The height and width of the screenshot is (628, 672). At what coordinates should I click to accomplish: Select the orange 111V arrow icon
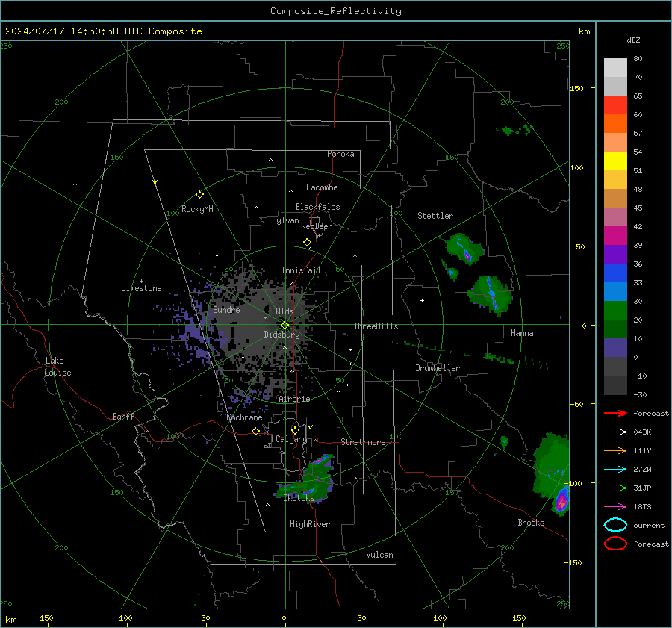[x=615, y=450]
